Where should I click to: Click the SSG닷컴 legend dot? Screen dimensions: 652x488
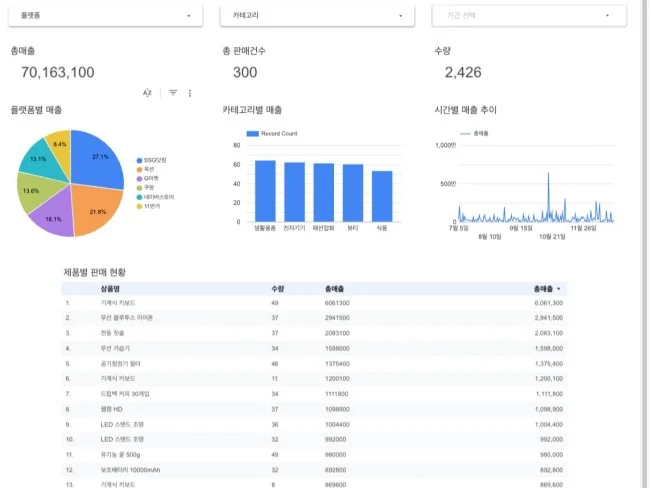[x=139, y=160]
